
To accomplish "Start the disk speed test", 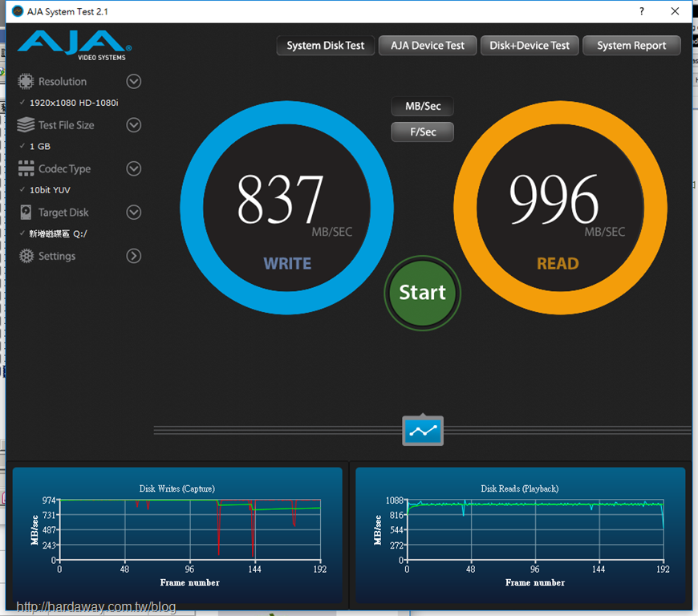I will (423, 293).
